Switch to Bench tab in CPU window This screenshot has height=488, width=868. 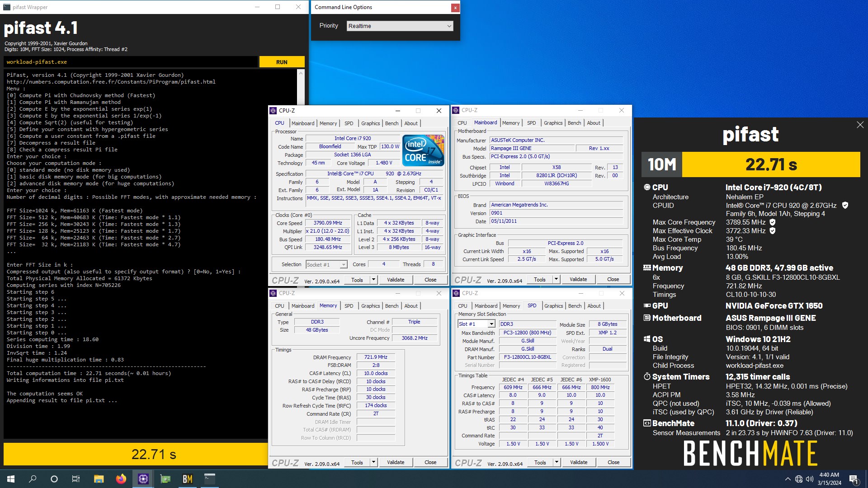coord(392,123)
